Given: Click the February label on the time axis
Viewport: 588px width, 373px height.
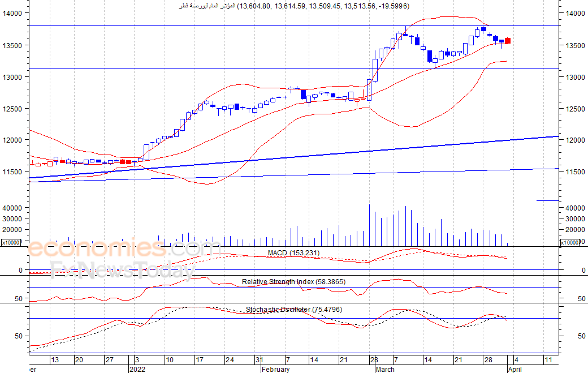Looking at the screenshot, I should [x=276, y=369].
